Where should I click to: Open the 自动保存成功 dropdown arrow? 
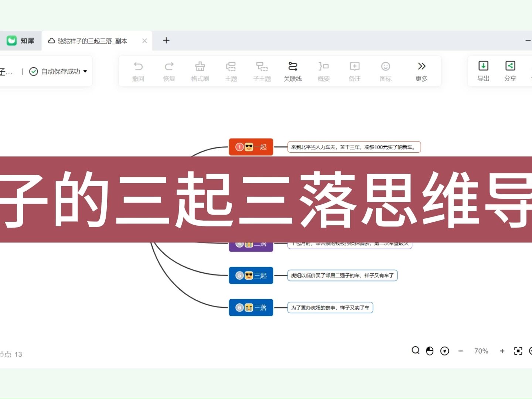[85, 71]
